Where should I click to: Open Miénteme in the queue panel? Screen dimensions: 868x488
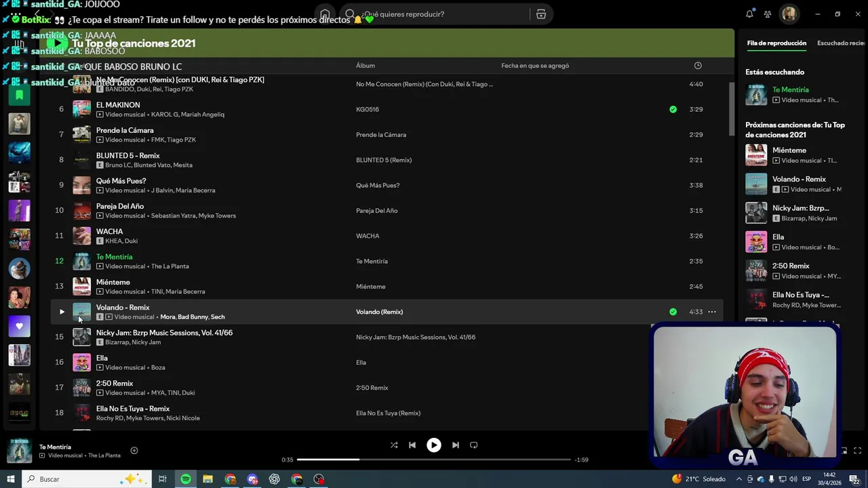(x=789, y=150)
